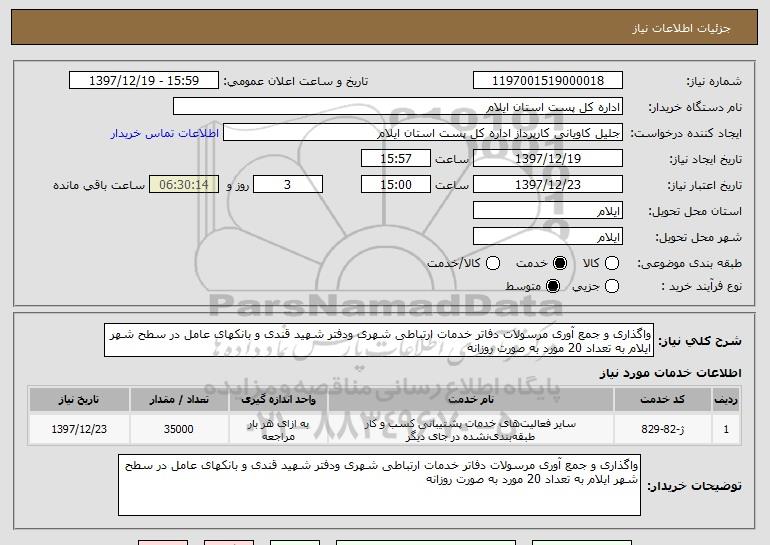Click validity time field 15:00
The image size is (770, 545).
tap(396, 185)
